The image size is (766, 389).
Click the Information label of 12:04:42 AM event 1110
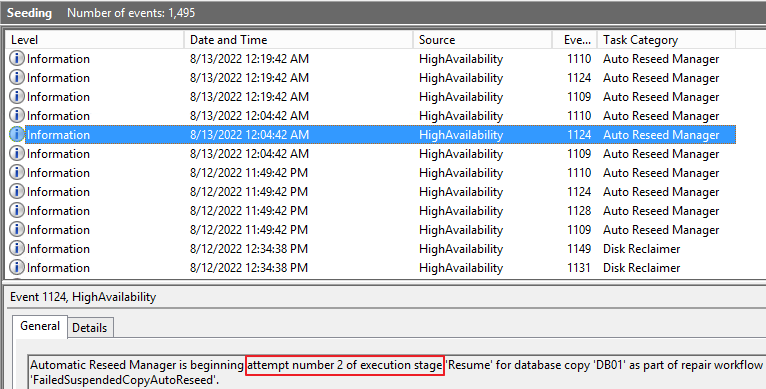pos(58,116)
